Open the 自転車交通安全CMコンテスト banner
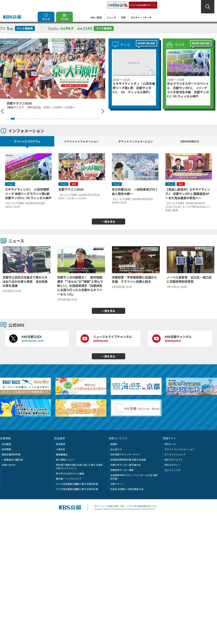217x644 pixels. pos(191,386)
